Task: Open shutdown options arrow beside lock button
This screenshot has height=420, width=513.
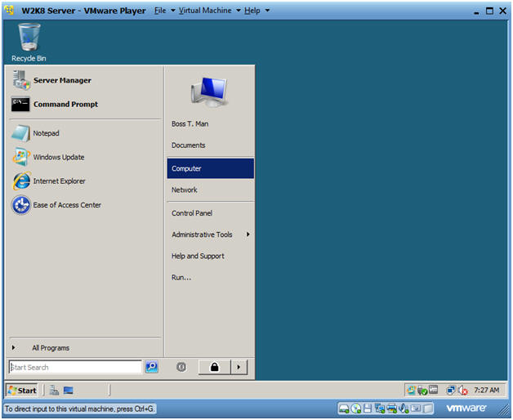Action: 239,367
